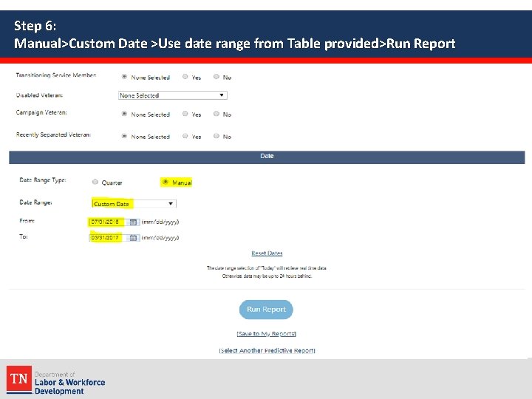532x399 pixels.
Task: Open calendar picker for From date
Action: pos(133,222)
